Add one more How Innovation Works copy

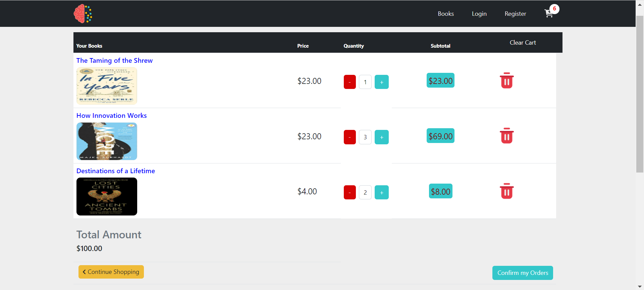click(381, 137)
